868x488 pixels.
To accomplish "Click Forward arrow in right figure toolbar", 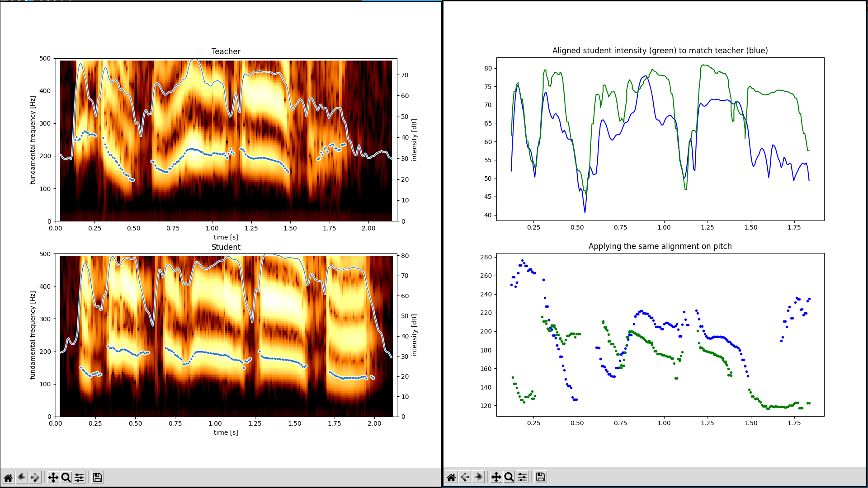I will (x=478, y=477).
